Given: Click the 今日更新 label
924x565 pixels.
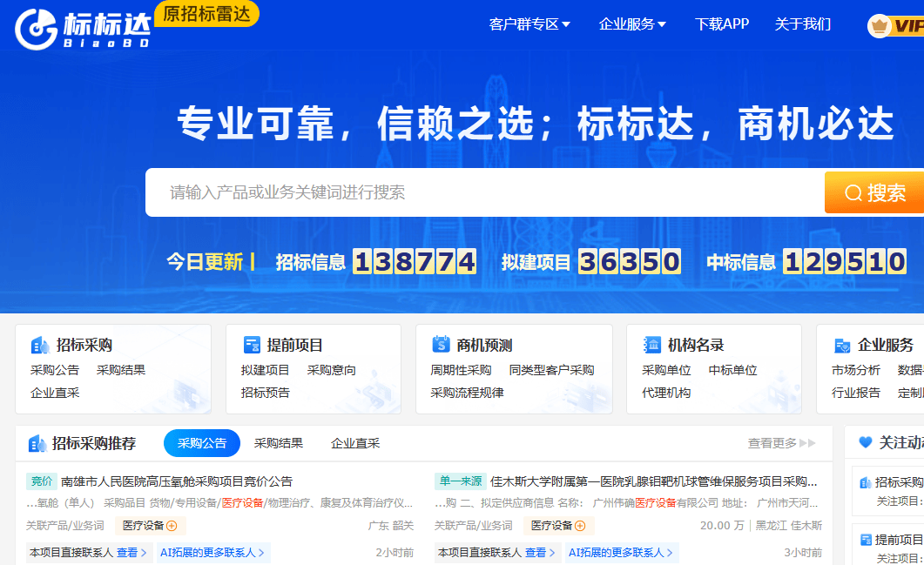Looking at the screenshot, I should pyautogui.click(x=205, y=261).
